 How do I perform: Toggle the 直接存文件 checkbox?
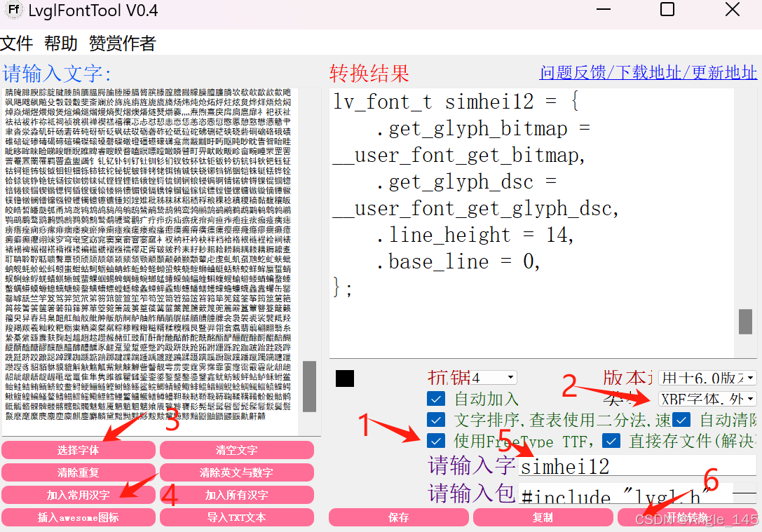pos(611,441)
